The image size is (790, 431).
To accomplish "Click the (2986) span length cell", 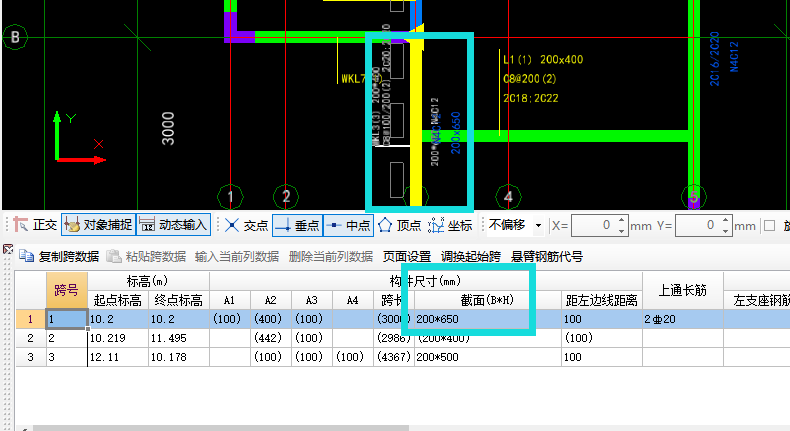I will [x=393, y=338].
